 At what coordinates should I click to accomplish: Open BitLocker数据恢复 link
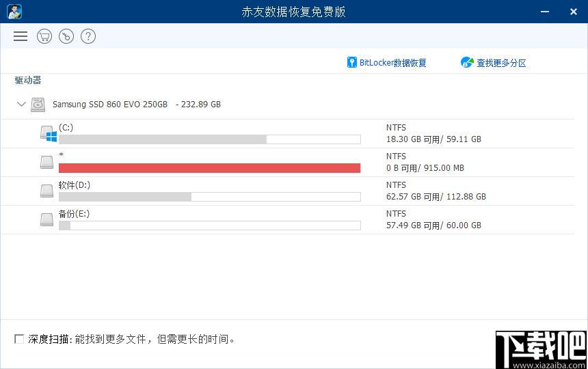click(392, 63)
